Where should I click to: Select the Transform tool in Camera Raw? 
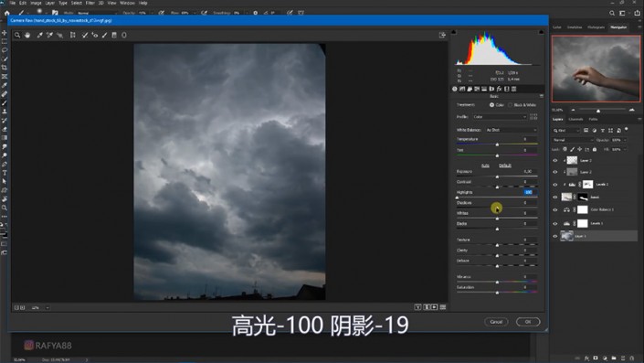73,36
